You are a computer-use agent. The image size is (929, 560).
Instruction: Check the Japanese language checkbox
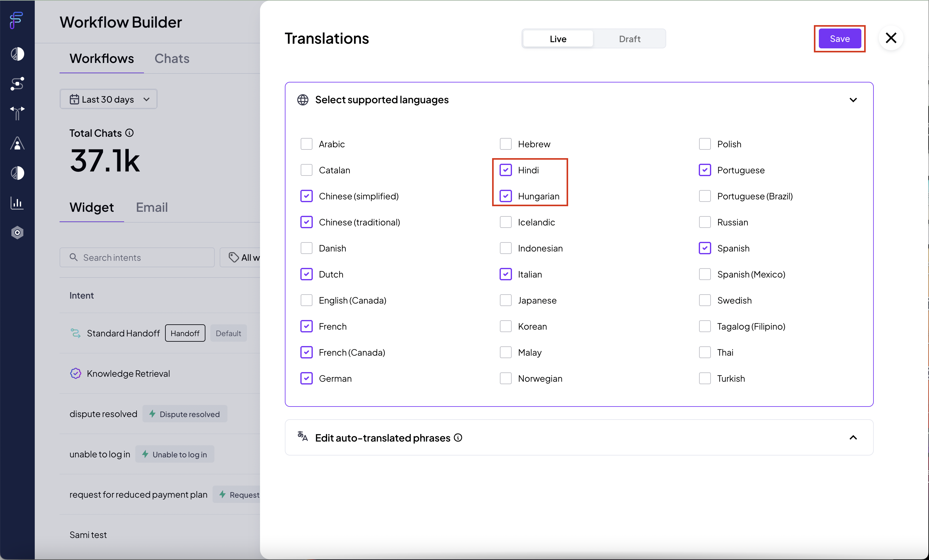[x=505, y=300]
